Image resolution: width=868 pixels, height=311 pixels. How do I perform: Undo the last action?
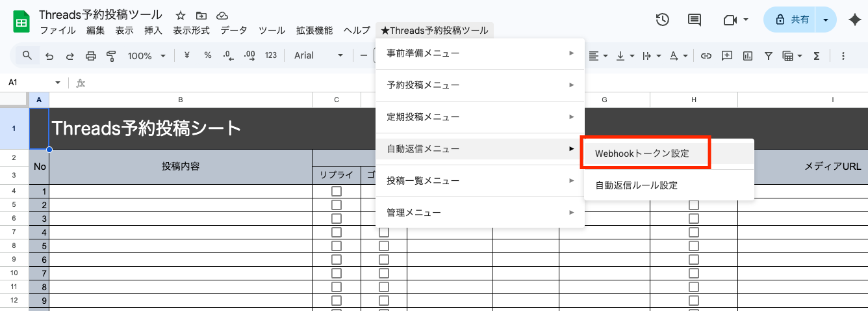tap(49, 56)
